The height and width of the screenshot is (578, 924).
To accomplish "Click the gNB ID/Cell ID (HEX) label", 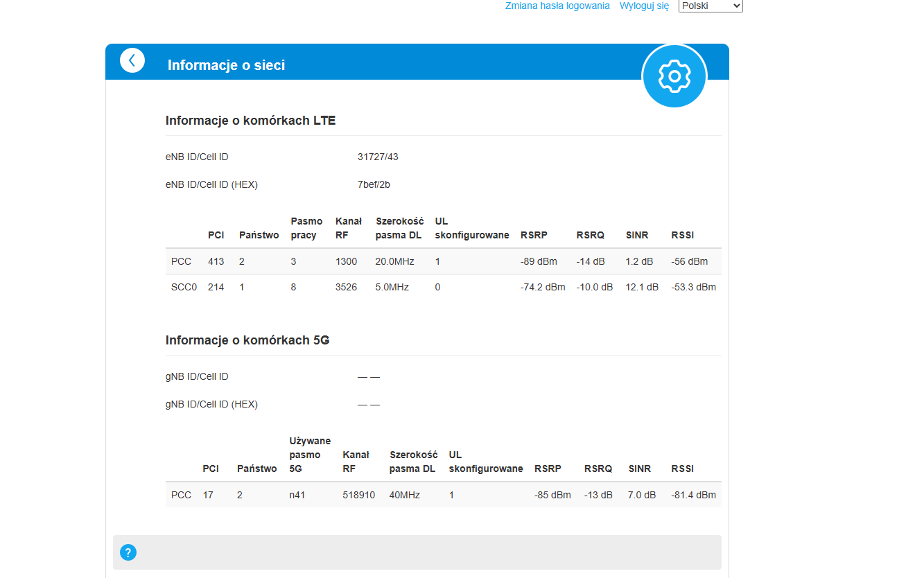I will tap(211, 404).
